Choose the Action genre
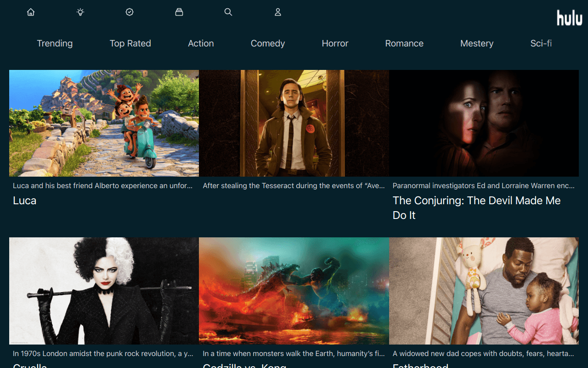This screenshot has width=588, height=368. click(x=201, y=43)
